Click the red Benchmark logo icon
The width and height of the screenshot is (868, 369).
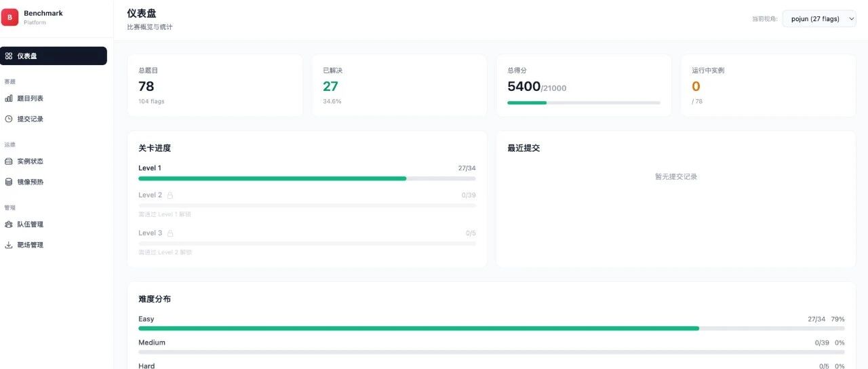coord(9,17)
